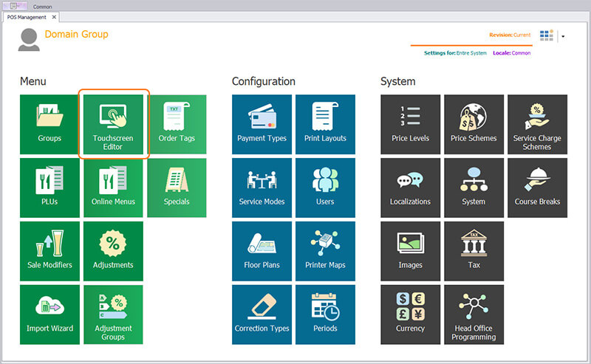Open the Tax system tile
This screenshot has height=364, width=591.
point(474,251)
